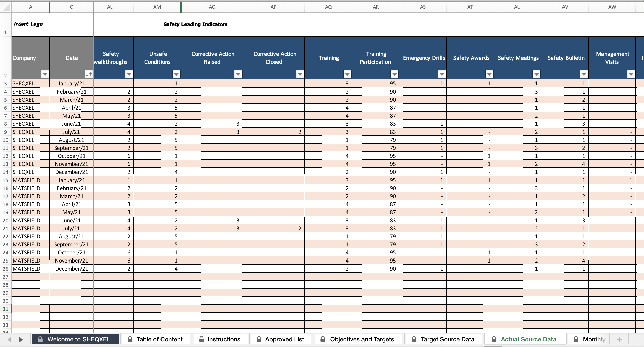
Task: Open the Training Participation filter dropdown
Action: (x=395, y=74)
